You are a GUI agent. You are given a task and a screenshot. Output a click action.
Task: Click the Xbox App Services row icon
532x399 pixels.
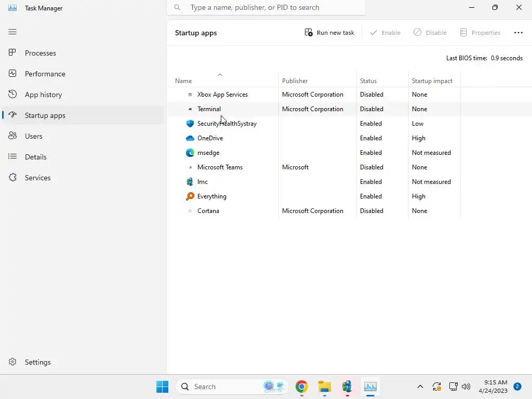pos(190,95)
